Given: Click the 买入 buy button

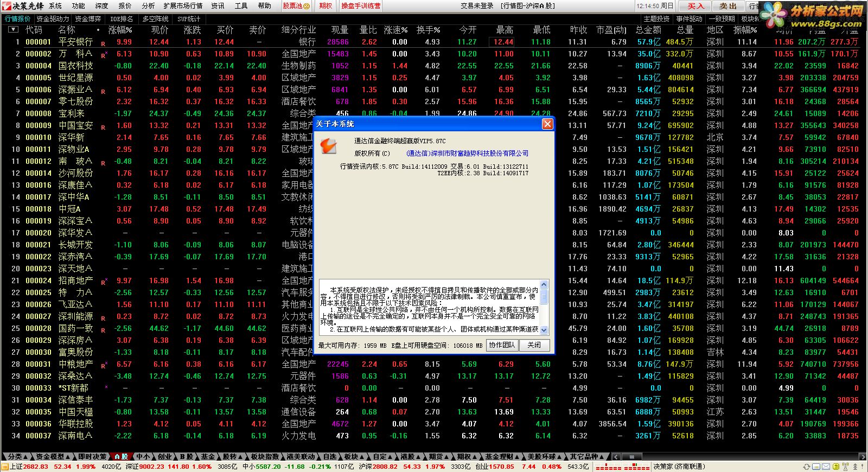Looking at the screenshot, I should (695, 6).
